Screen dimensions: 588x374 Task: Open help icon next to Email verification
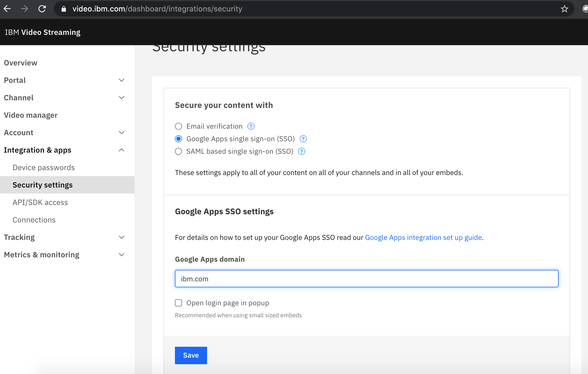251,126
